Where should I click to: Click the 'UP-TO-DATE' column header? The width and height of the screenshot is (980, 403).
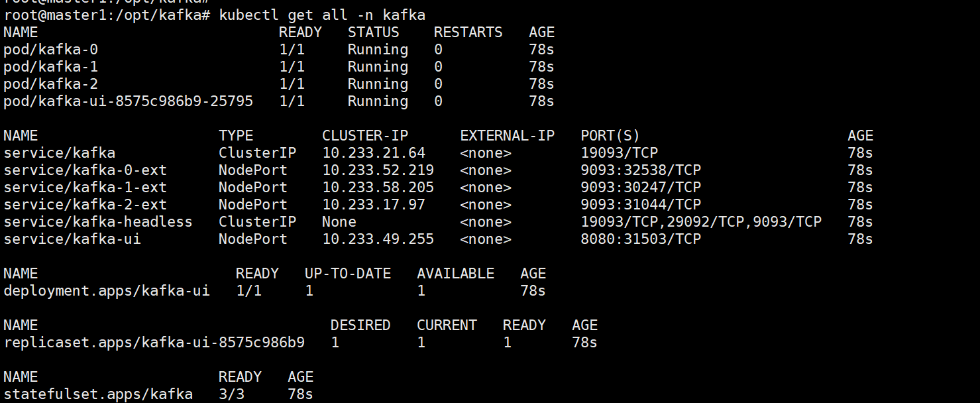pyautogui.click(x=348, y=274)
